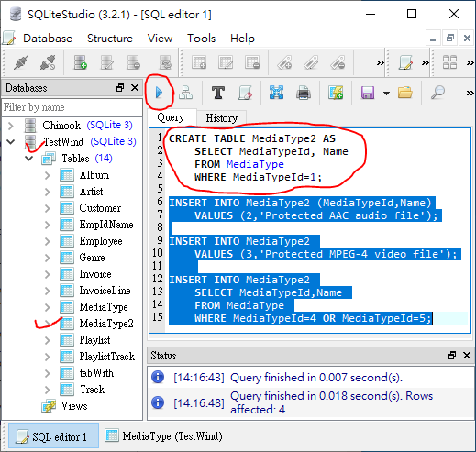Float the Databases panel
This screenshot has height=452, width=476.
[120, 88]
